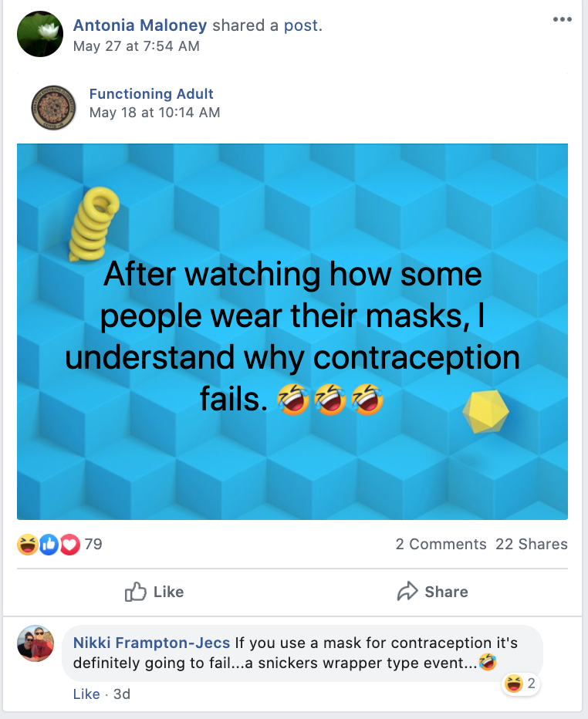Like Nikki Frampton-Jecs's comment

pos(86,694)
